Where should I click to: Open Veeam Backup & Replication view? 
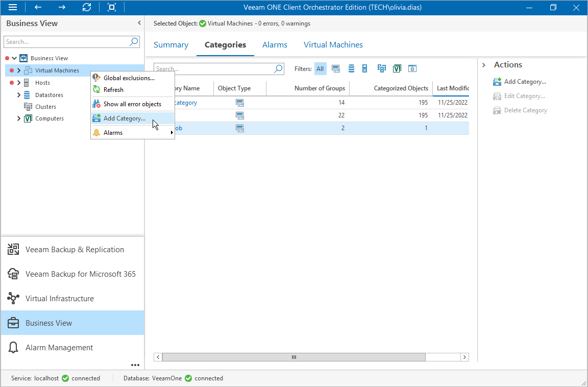(x=72, y=249)
